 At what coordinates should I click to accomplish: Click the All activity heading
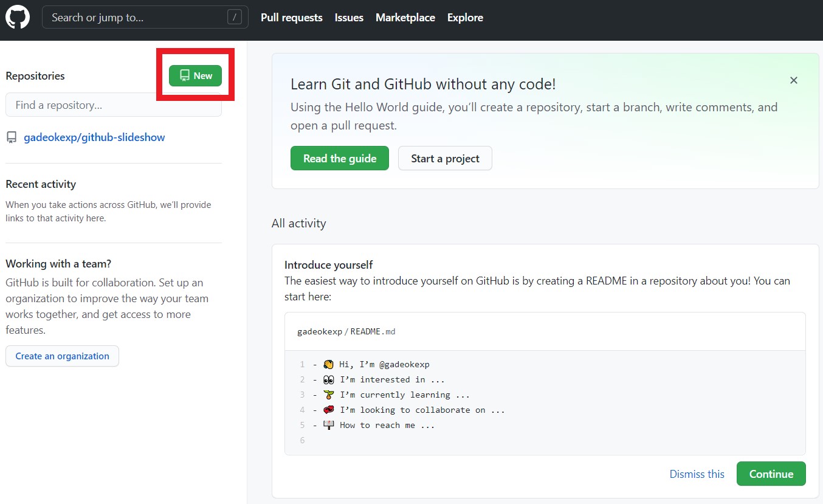298,223
